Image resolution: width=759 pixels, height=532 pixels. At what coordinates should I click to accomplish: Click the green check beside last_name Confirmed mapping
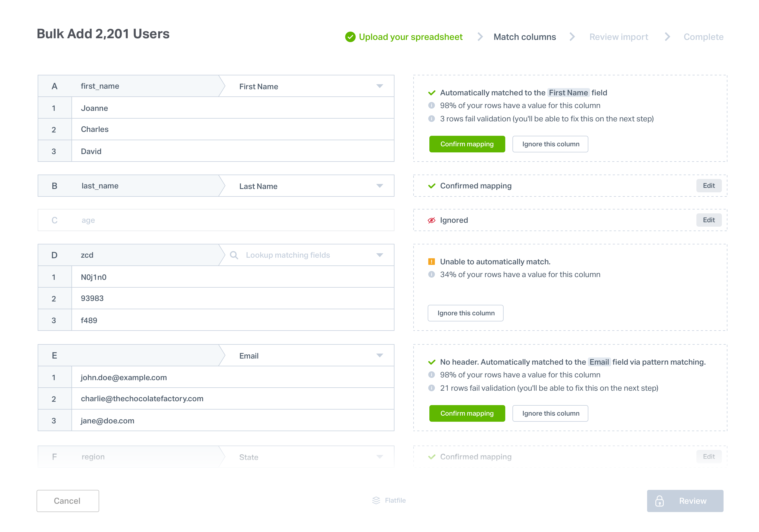tap(431, 186)
